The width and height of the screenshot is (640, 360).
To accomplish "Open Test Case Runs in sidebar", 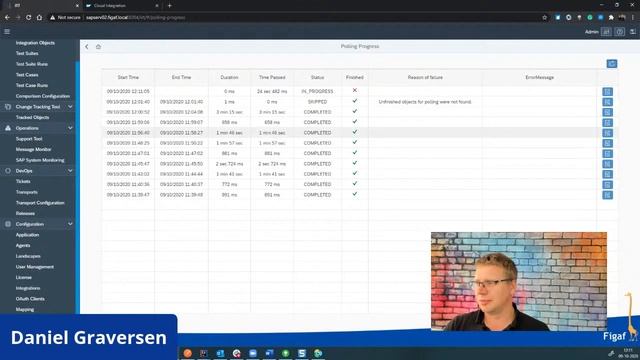I will (x=32, y=85).
